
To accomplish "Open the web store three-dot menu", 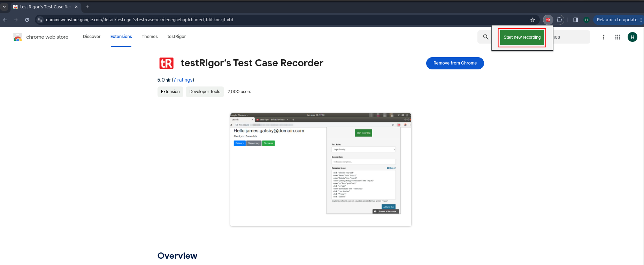I will click(x=604, y=37).
